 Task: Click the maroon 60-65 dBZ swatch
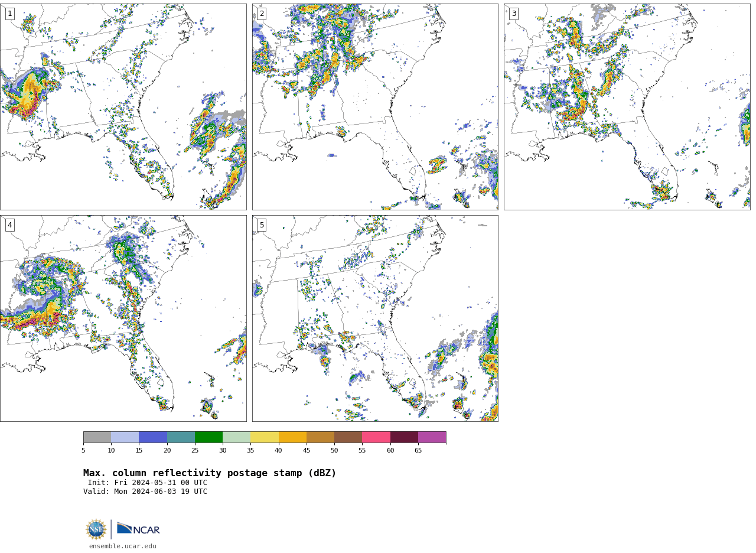[404, 437]
